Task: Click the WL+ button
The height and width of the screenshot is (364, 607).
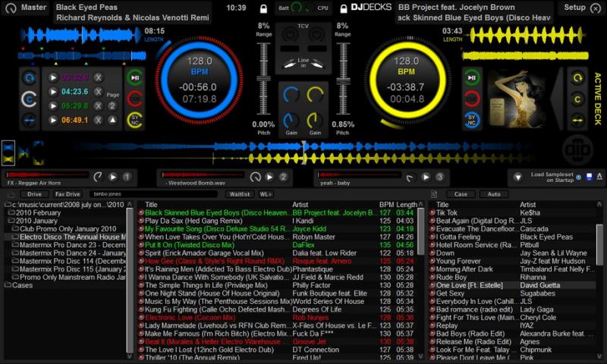Action: [x=266, y=194]
